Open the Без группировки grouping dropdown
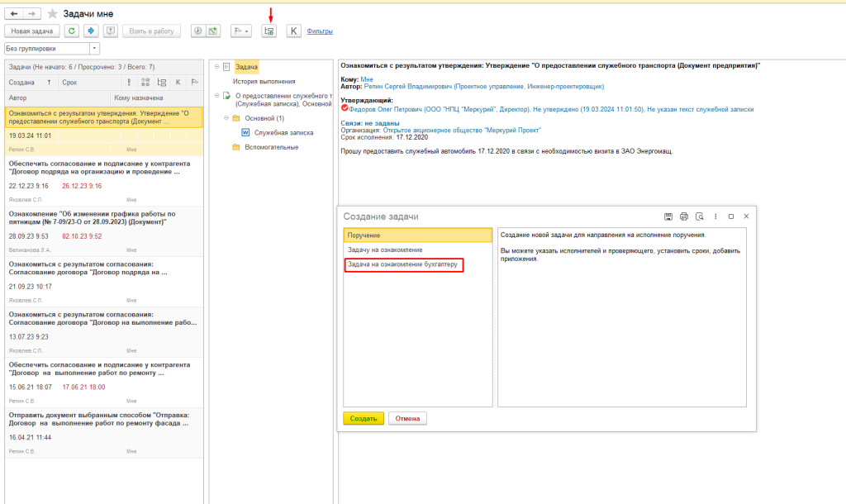846x504 pixels. pos(94,49)
